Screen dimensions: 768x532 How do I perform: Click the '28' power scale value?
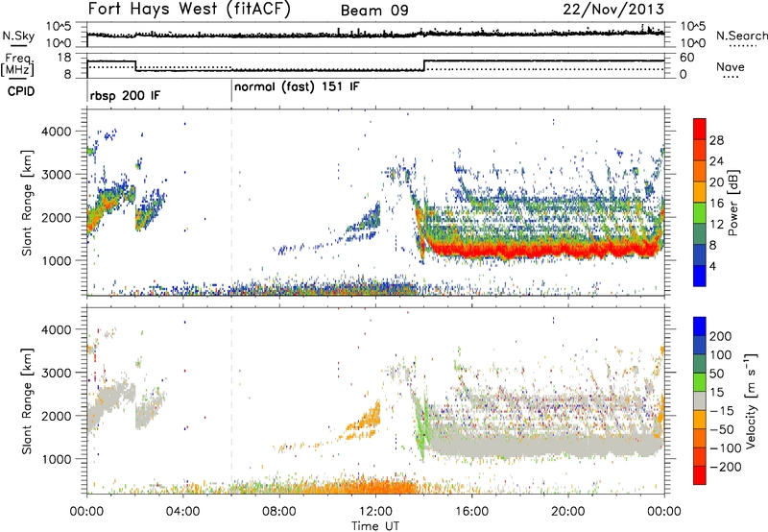click(x=716, y=140)
